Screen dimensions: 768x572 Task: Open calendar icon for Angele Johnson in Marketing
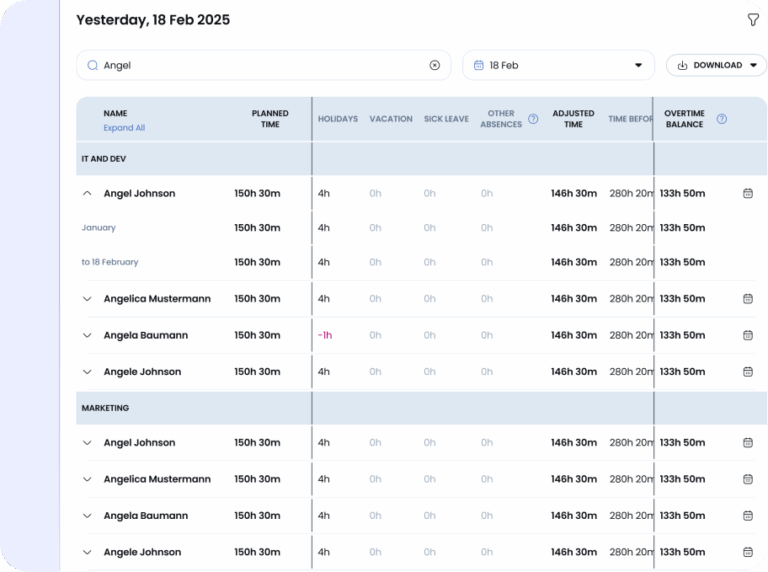(747, 552)
